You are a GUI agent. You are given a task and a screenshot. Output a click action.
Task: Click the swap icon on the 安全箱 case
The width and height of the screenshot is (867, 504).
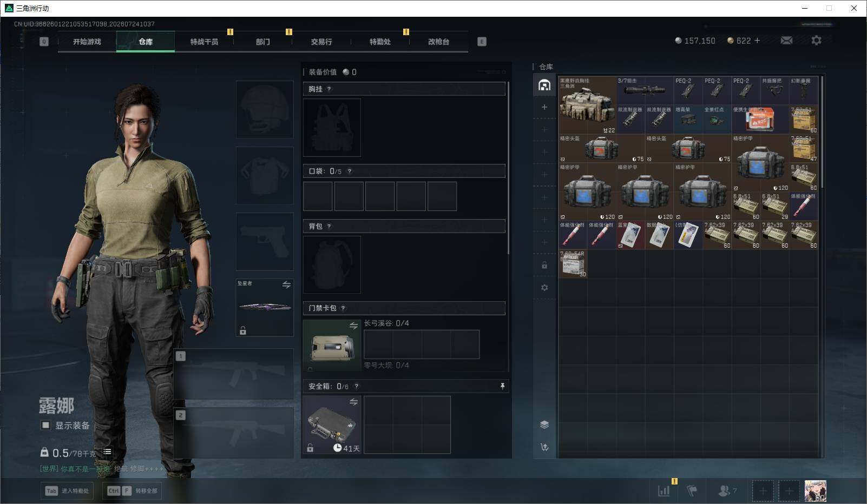coord(353,402)
